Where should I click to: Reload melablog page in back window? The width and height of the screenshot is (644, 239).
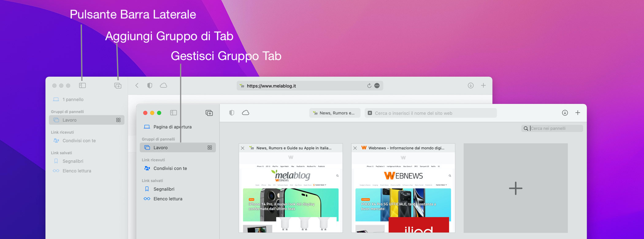click(x=369, y=86)
